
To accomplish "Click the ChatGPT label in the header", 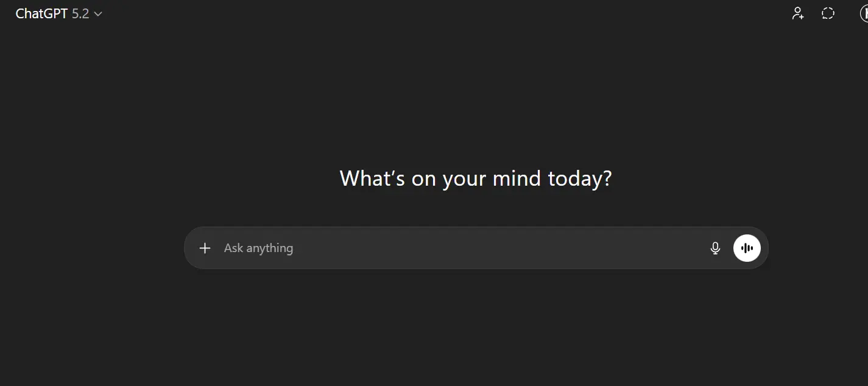I will click(x=41, y=13).
